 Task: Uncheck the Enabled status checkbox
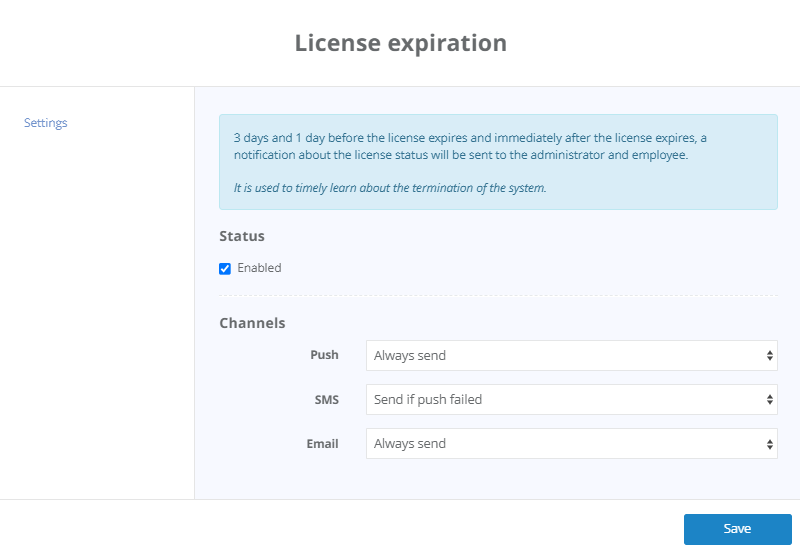click(x=225, y=269)
